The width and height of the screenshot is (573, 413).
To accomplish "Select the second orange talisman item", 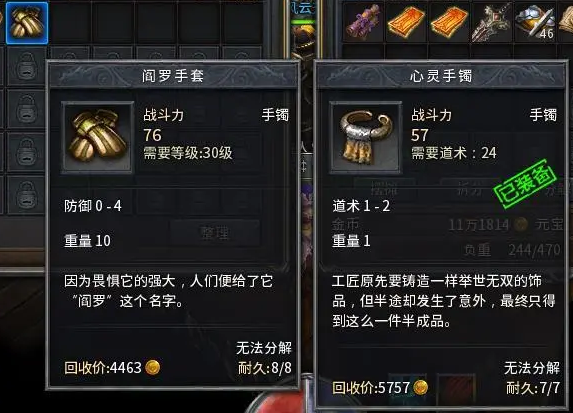I will pos(449,22).
